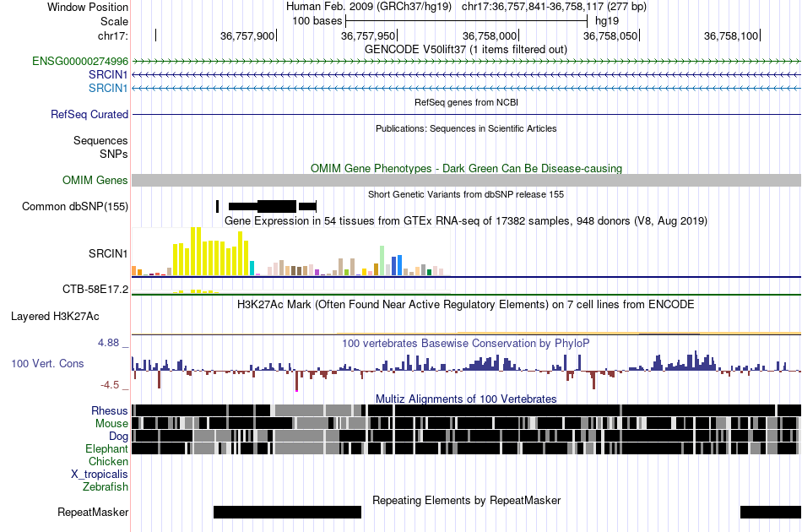Click the H3K27Ac Mark track title
This screenshot has width=802, height=532.
point(466,304)
